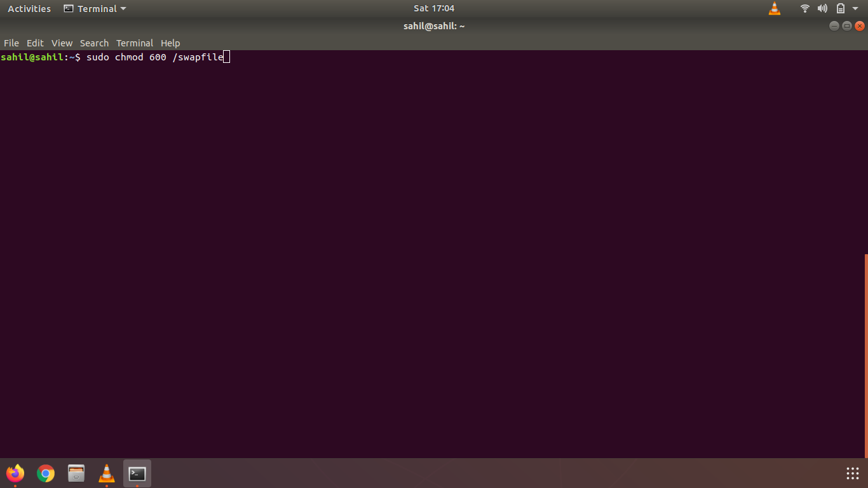Launch Google Chrome from the dock
This screenshot has width=868, height=488.
coord(46,473)
